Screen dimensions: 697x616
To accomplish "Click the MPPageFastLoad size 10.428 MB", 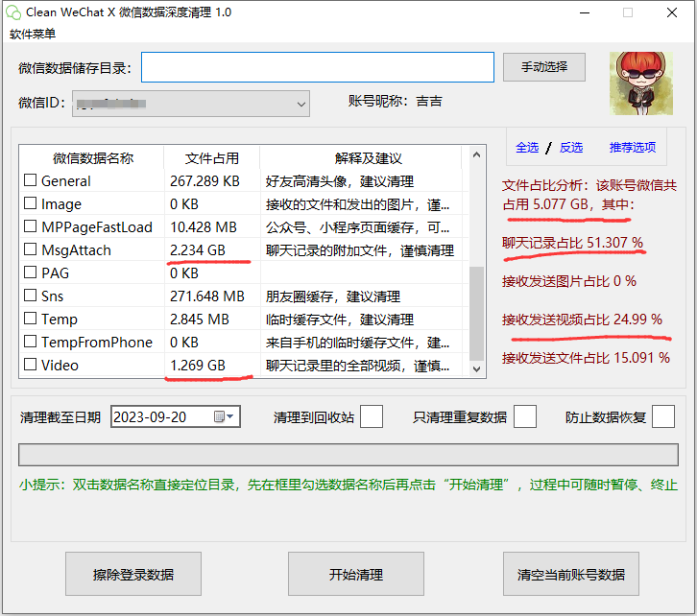I will click(x=204, y=227).
